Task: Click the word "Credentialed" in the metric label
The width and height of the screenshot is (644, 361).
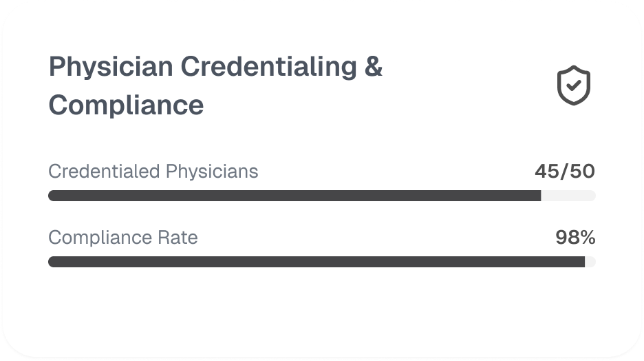Action: (100, 172)
